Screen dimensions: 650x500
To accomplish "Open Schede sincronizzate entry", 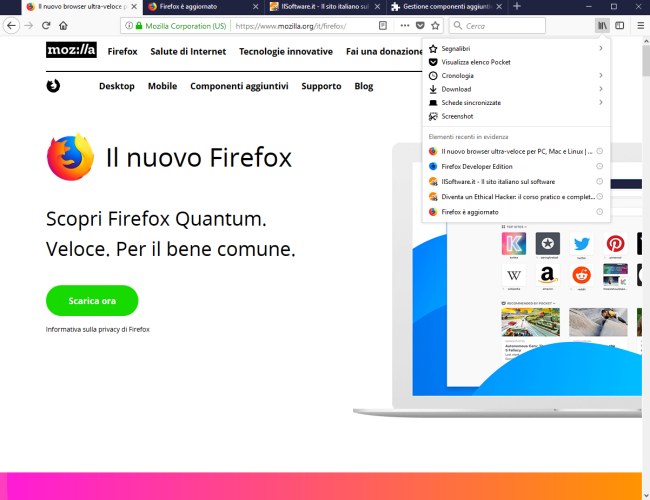I will click(516, 102).
